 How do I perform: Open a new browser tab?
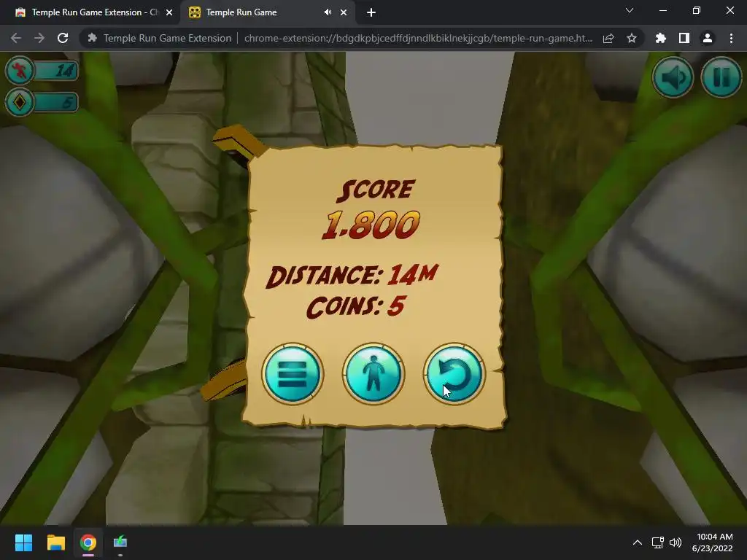(371, 12)
